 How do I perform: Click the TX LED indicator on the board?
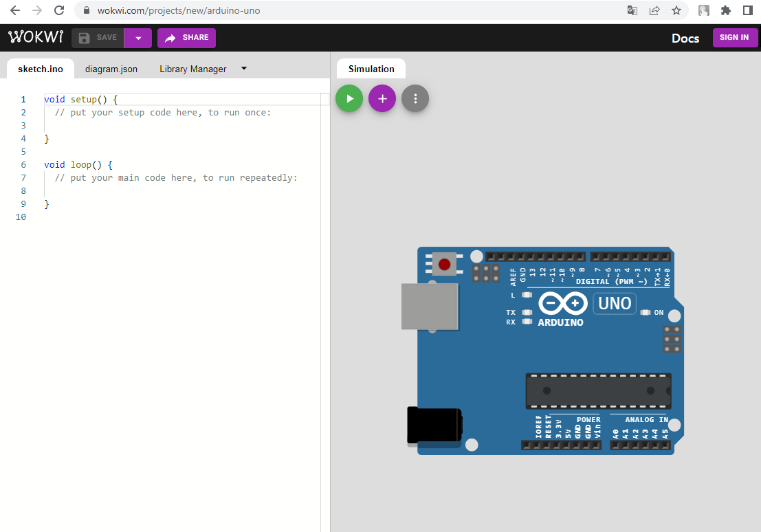click(x=527, y=312)
